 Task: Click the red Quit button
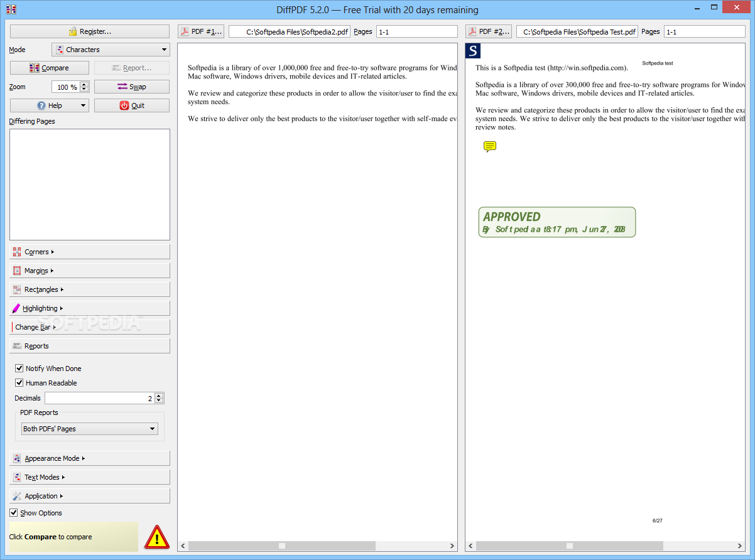(x=132, y=105)
